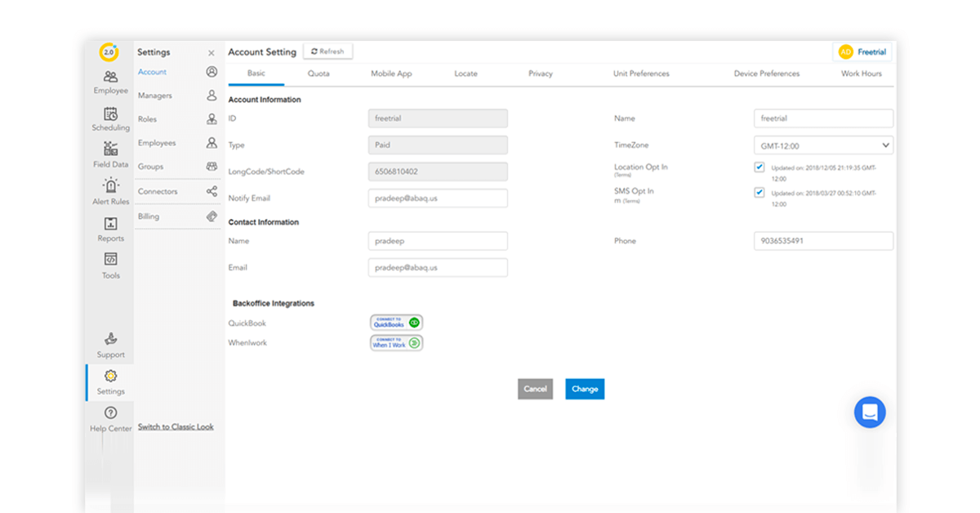
Task: Open the Employee section in sidebar
Action: 110,81
